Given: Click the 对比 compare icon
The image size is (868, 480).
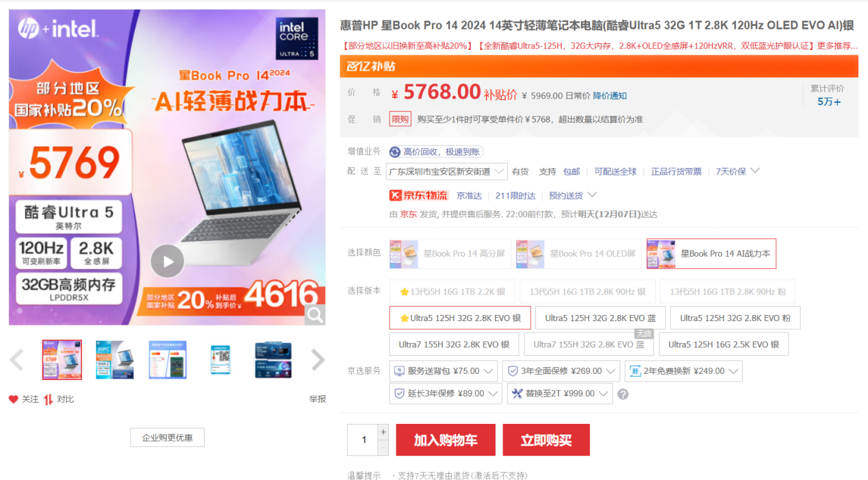Looking at the screenshot, I should coord(48,399).
